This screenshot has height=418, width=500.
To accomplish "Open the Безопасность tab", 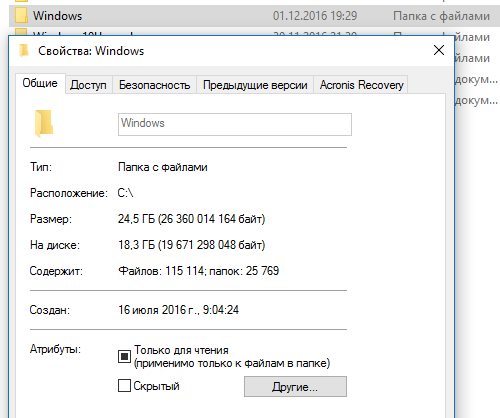I will [x=154, y=85].
